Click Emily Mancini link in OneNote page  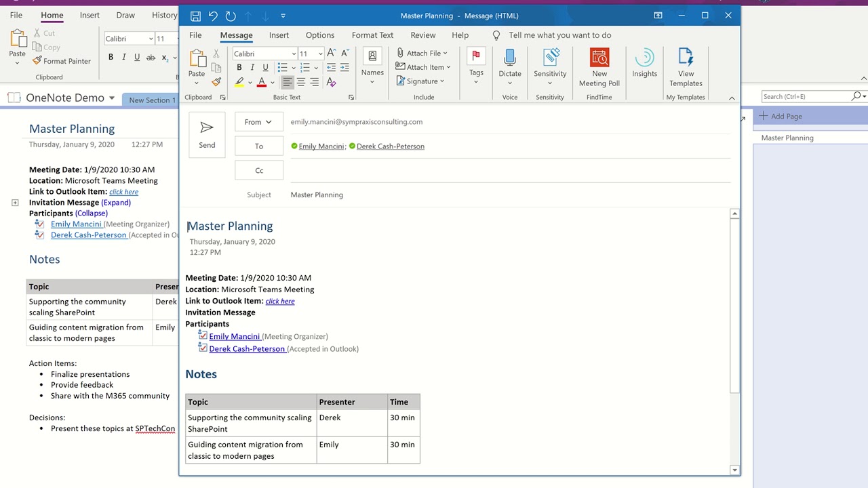pos(76,224)
